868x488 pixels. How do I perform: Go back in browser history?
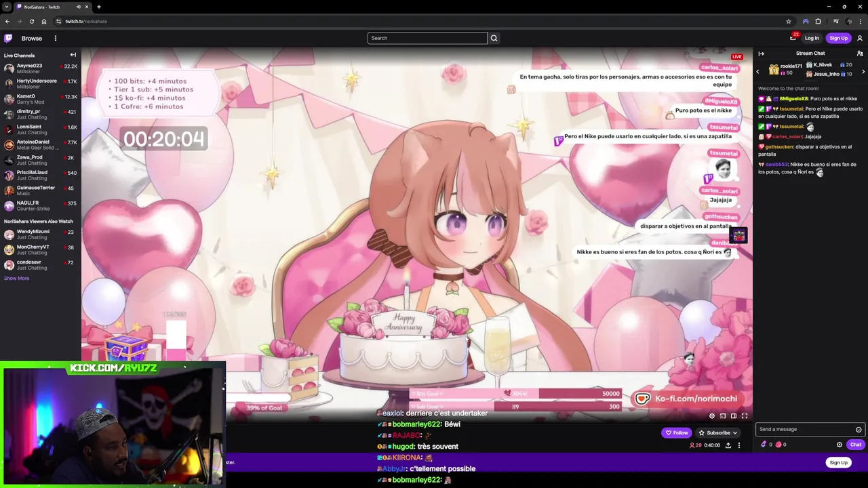tap(7, 21)
